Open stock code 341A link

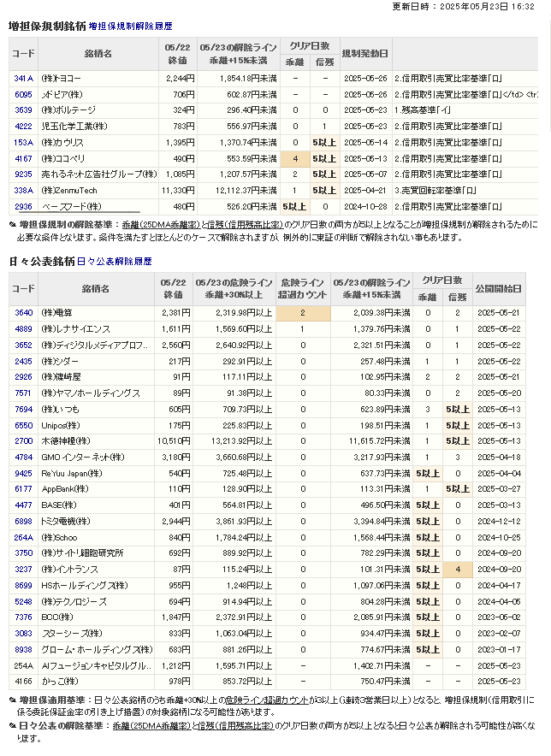[23, 79]
